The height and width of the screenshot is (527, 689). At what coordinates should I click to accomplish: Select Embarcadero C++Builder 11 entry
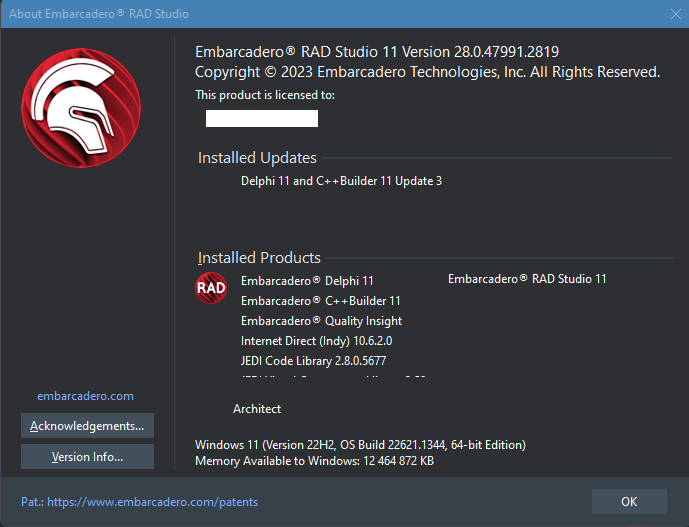[321, 301]
